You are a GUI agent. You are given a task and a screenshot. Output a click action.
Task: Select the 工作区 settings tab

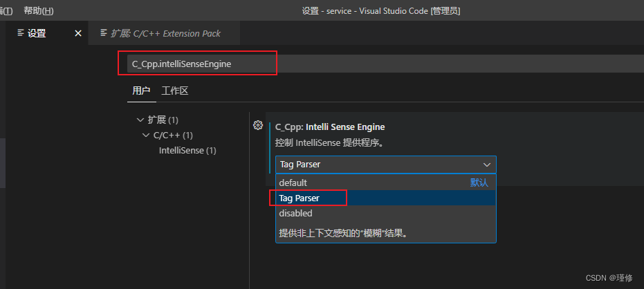[x=174, y=91]
